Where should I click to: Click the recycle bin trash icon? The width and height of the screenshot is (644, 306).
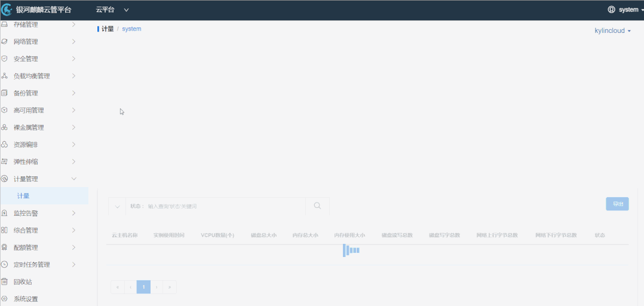coord(5,281)
